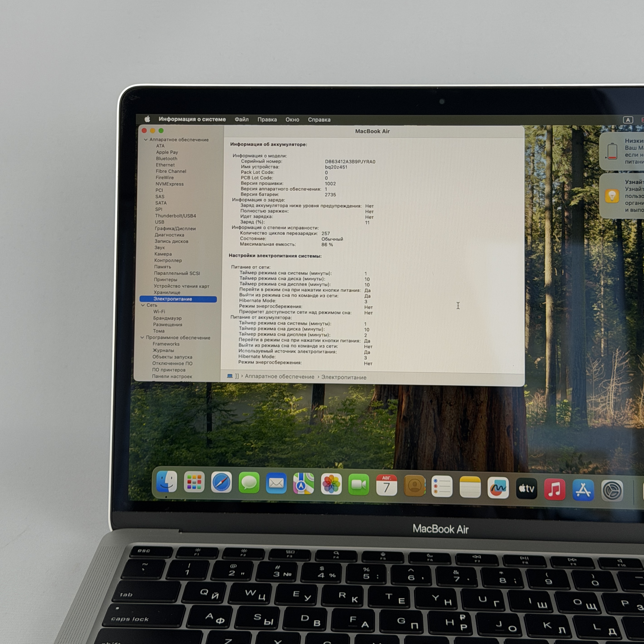Select Графика/Дисплеи in the sidebar
The height and width of the screenshot is (644, 644).
[x=175, y=229]
